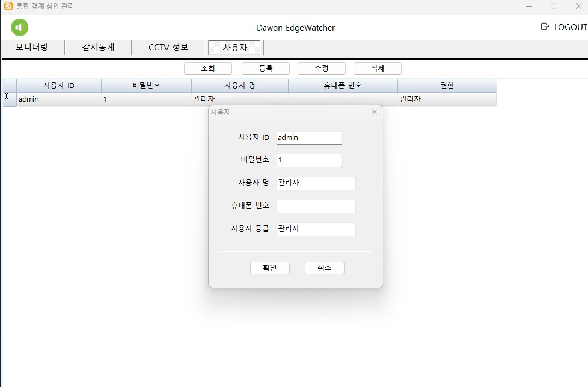The width and height of the screenshot is (588, 387).
Task: Select the 사용자 tab
Action: [x=235, y=48]
